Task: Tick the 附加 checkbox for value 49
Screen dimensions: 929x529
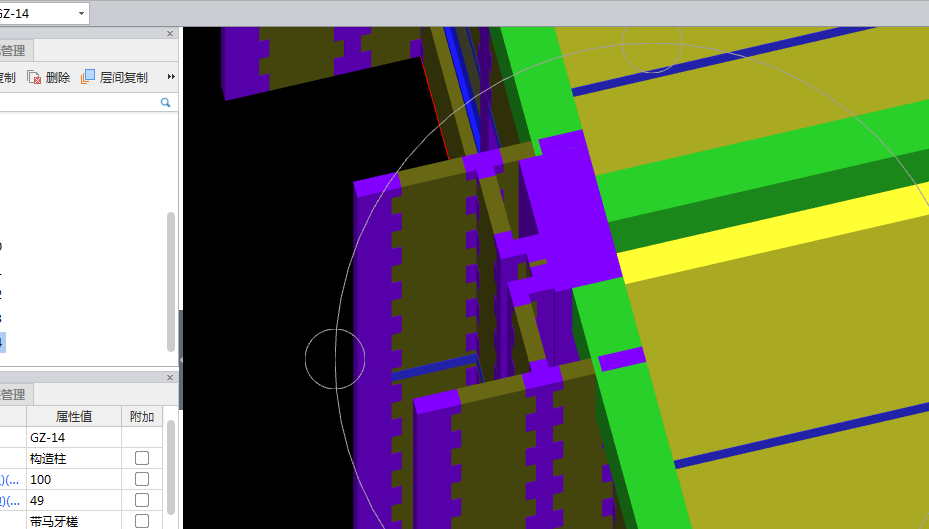Action: pyautogui.click(x=142, y=501)
